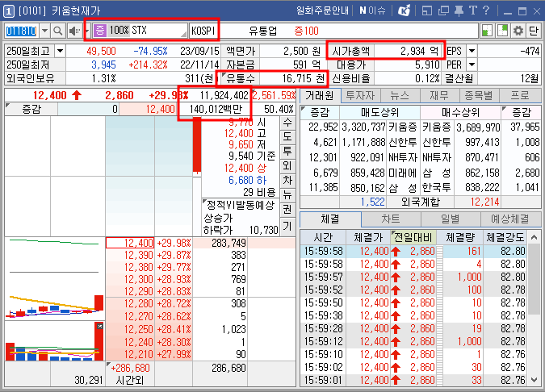Viewport: 545px width, 392px height.
Task: Click the screen number 1 icon in title bar
Action: click(x=8, y=11)
